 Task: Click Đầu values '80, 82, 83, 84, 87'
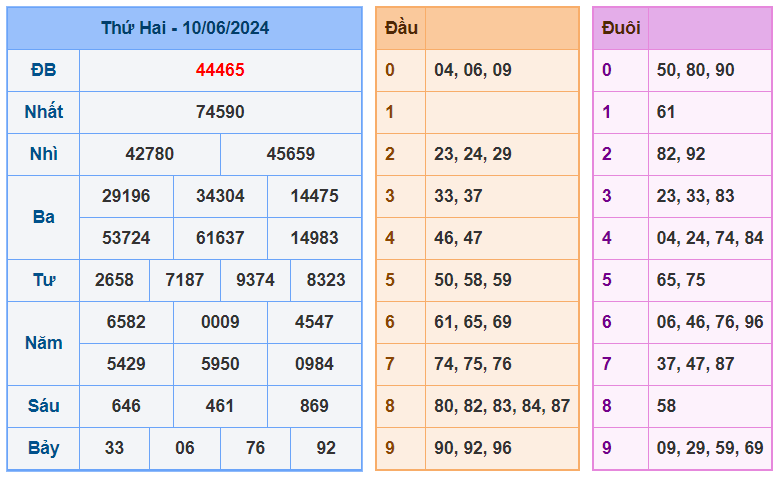click(x=502, y=406)
